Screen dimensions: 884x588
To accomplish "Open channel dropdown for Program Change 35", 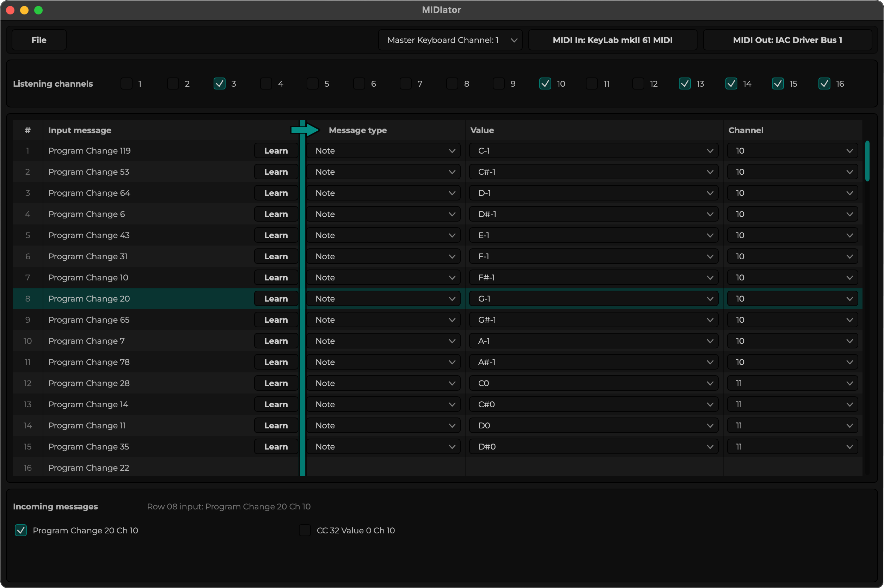I will 792,446.
